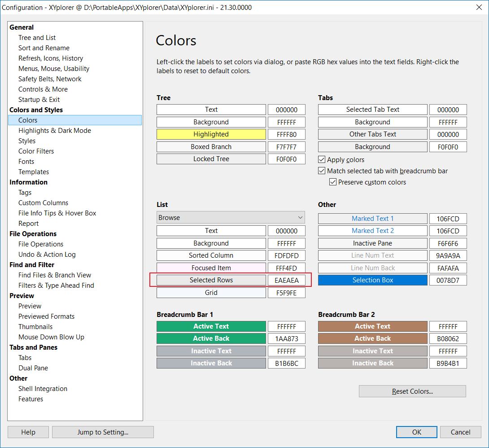Edit the Grid color hex field
489x448 pixels.
click(286, 293)
